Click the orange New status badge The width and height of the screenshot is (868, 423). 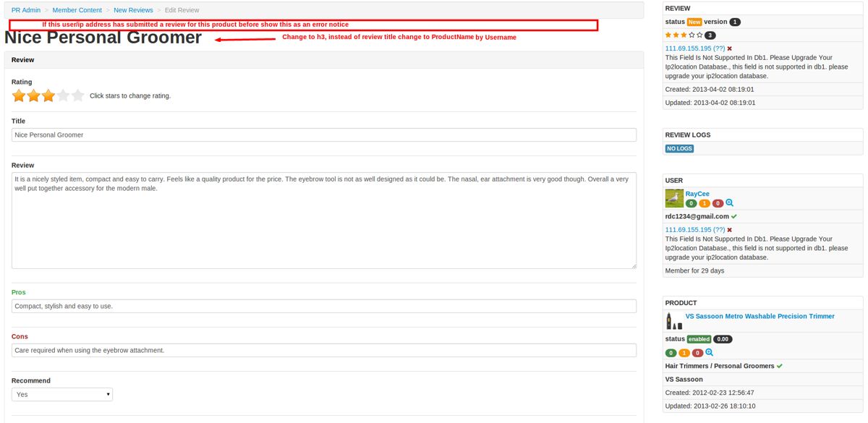coord(694,22)
